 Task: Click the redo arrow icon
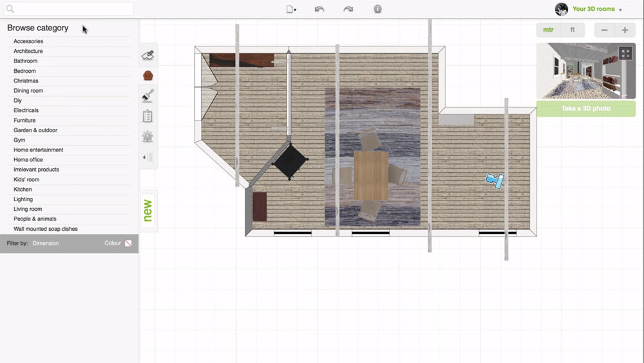(348, 9)
